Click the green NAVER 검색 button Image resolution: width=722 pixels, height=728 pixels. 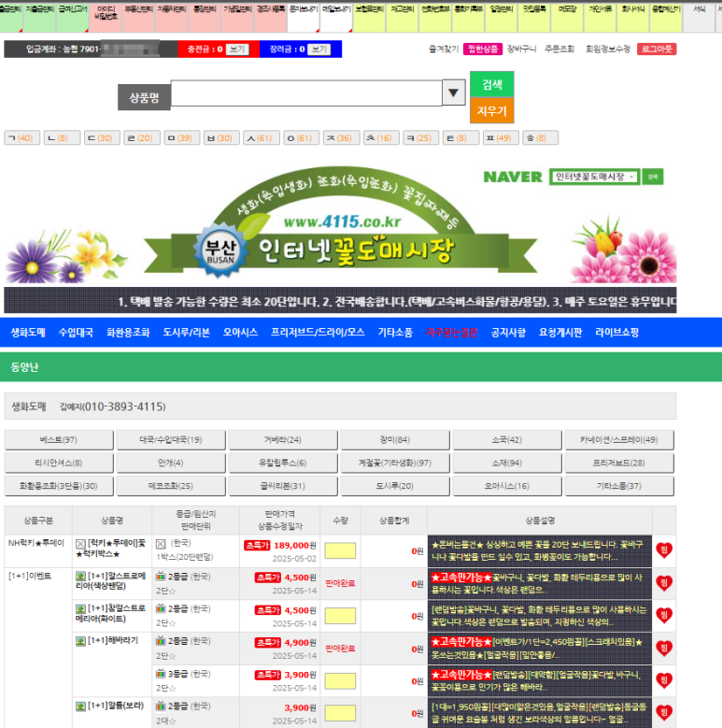pyautogui.click(x=652, y=177)
